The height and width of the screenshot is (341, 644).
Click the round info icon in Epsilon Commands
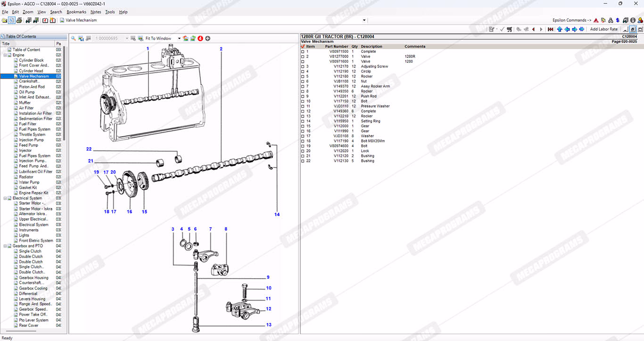(x=632, y=20)
